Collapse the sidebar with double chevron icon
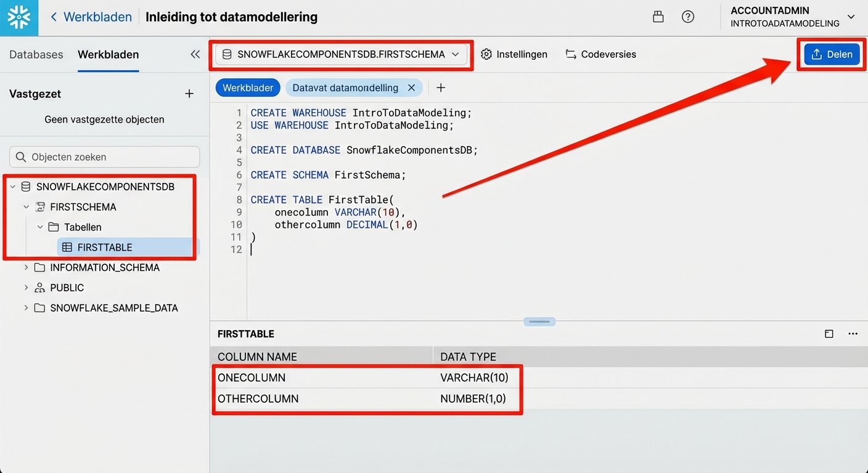This screenshot has height=473, width=868. (x=195, y=54)
